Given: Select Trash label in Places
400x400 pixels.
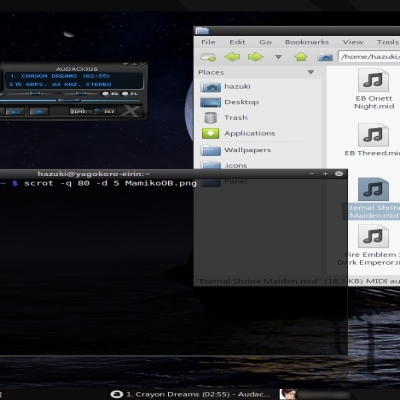Looking at the screenshot, I should 236,118.
